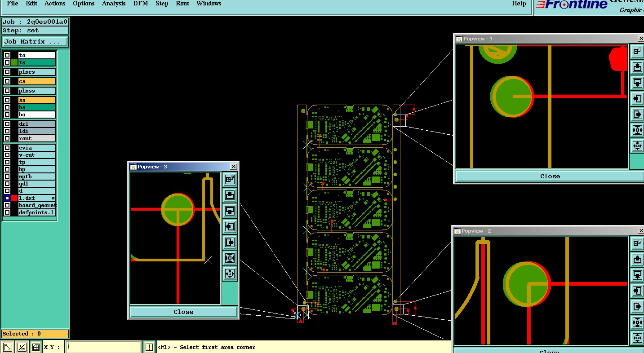The image size is (644, 353).
Task: Click the pop-in view icon in Popview - 3
Action: (x=230, y=180)
